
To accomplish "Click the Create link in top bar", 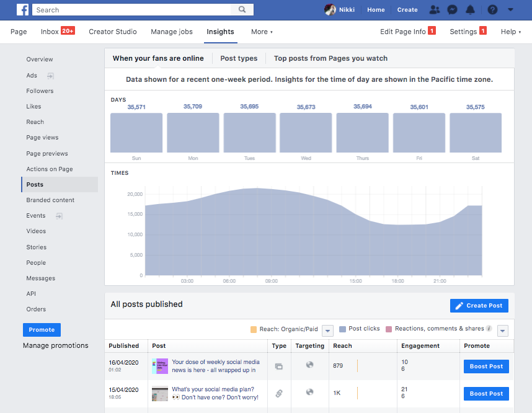I will [407, 10].
